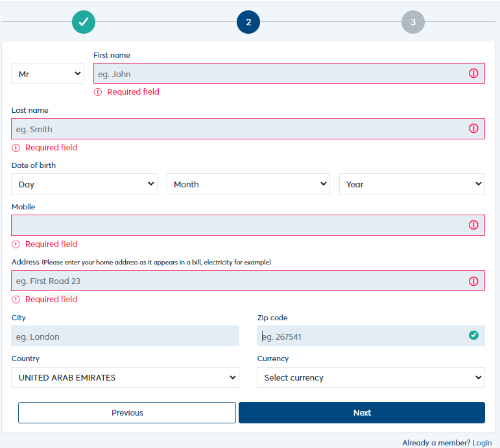This screenshot has width=500, height=448.
Task: Open the Mr title dropdown
Action: pos(48,73)
